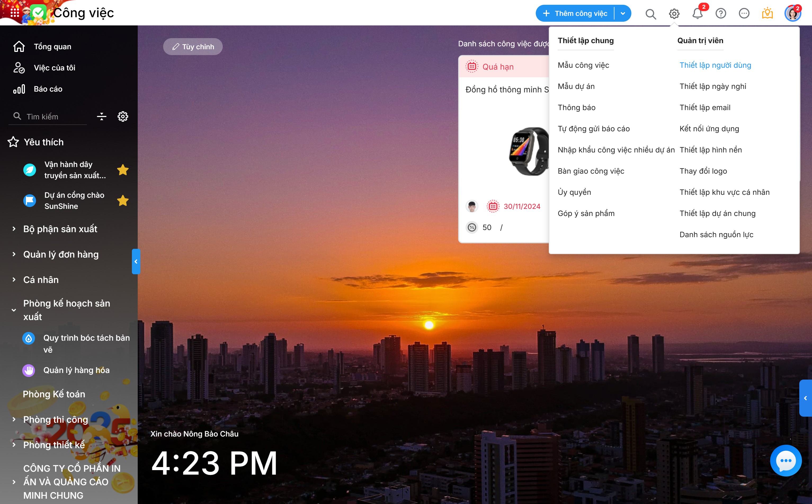
Task: Select Ủy quyền menu entry
Action: 574,192
